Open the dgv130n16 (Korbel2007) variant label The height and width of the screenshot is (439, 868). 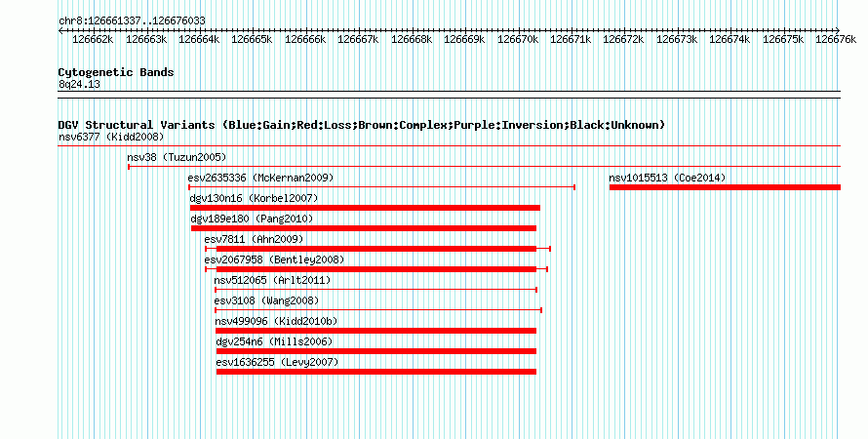click(x=255, y=198)
